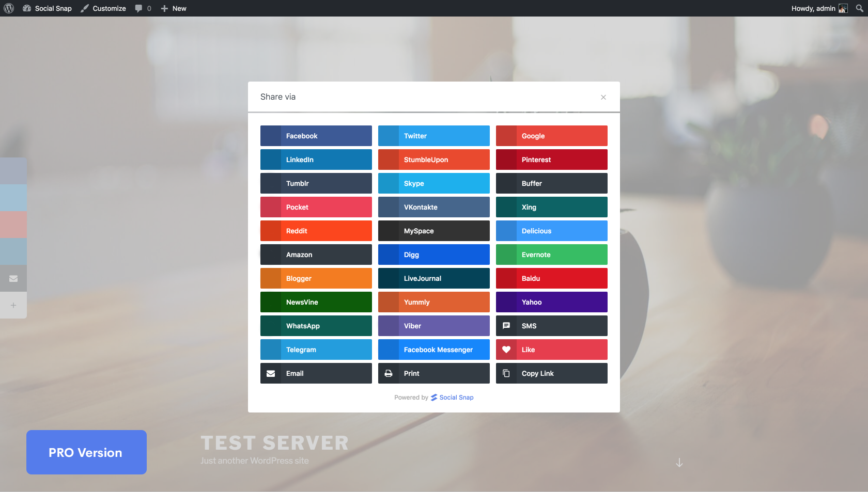Screen dimensions: 868x492
Task: Share the page on Delicious
Action: point(552,231)
